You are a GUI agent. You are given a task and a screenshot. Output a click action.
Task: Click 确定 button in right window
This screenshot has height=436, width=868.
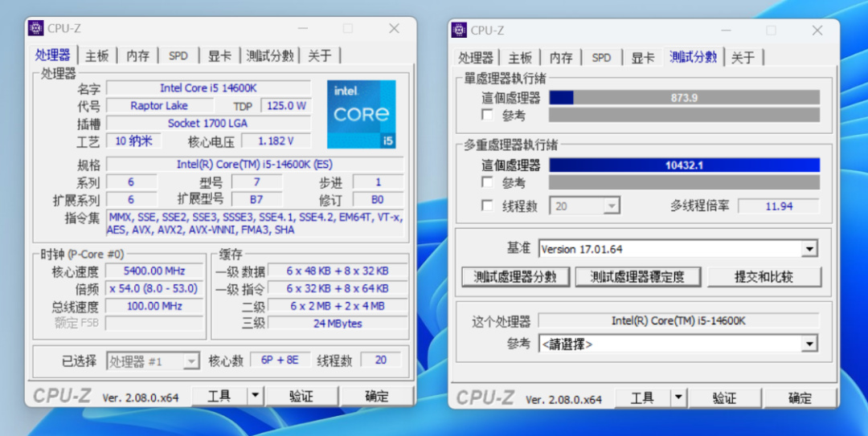click(800, 397)
